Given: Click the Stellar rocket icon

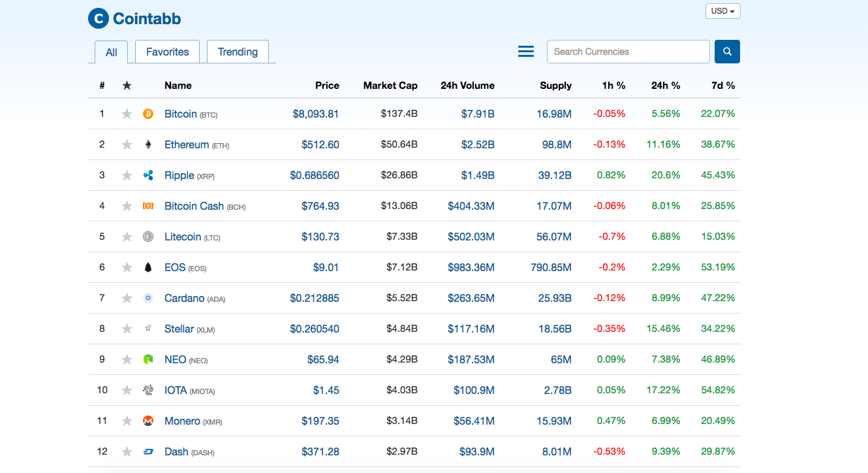Looking at the screenshot, I should [148, 329].
